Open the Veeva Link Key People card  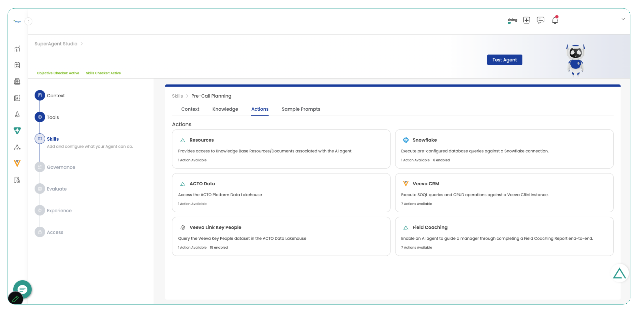coord(281,236)
